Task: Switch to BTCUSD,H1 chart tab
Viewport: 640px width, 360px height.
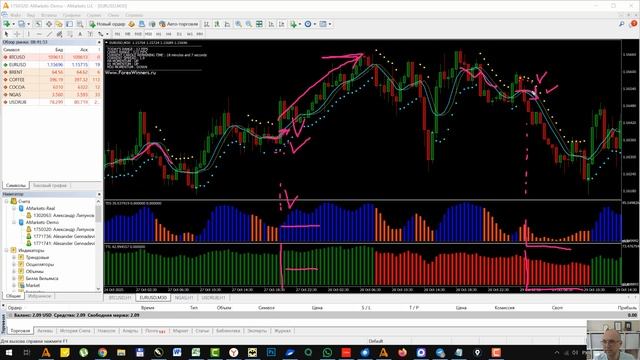Action: tap(120, 298)
